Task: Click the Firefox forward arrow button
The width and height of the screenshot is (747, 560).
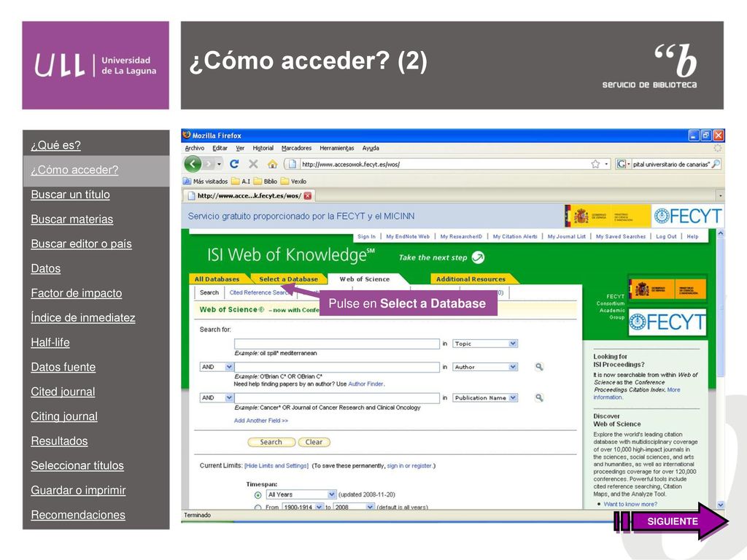Action: [x=208, y=164]
